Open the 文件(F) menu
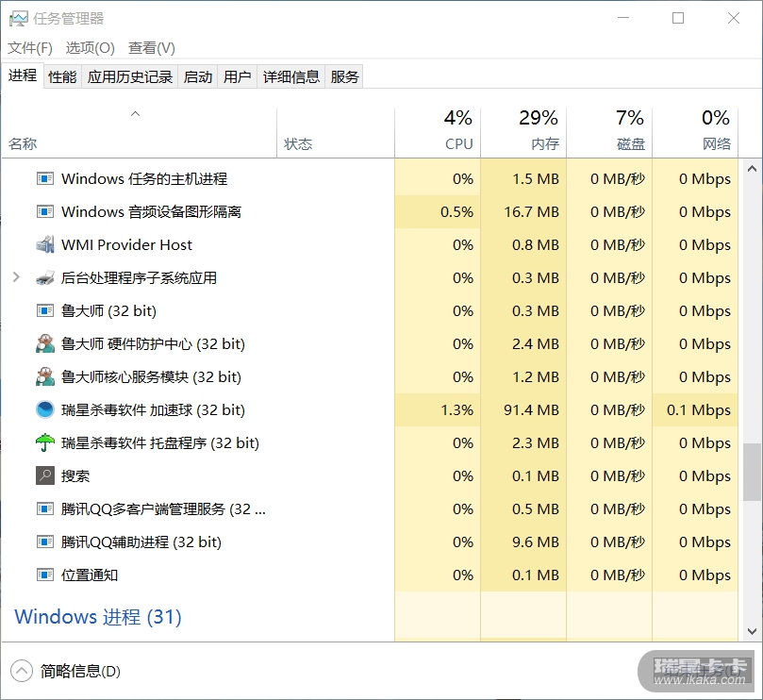763x700 pixels. [30, 48]
